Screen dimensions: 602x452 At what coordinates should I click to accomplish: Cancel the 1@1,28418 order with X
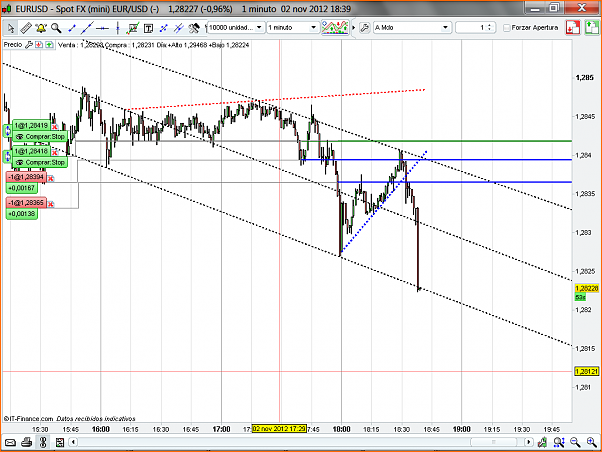[55, 153]
